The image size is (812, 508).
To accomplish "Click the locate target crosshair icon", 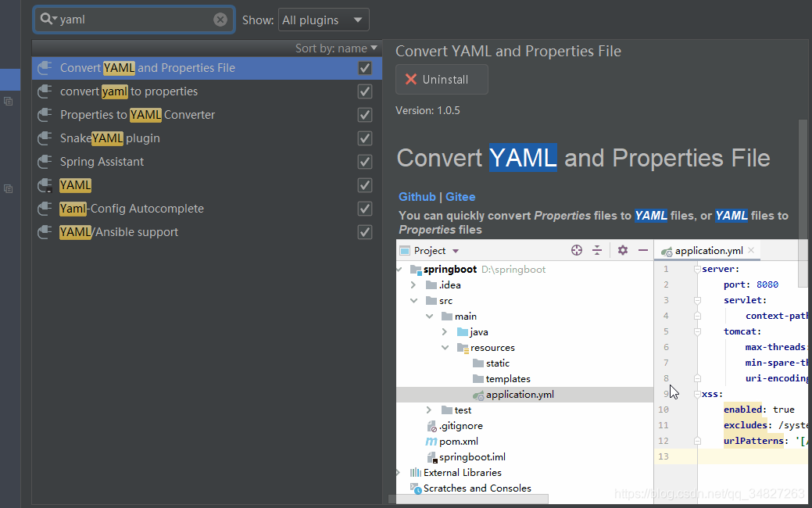I will tap(577, 251).
